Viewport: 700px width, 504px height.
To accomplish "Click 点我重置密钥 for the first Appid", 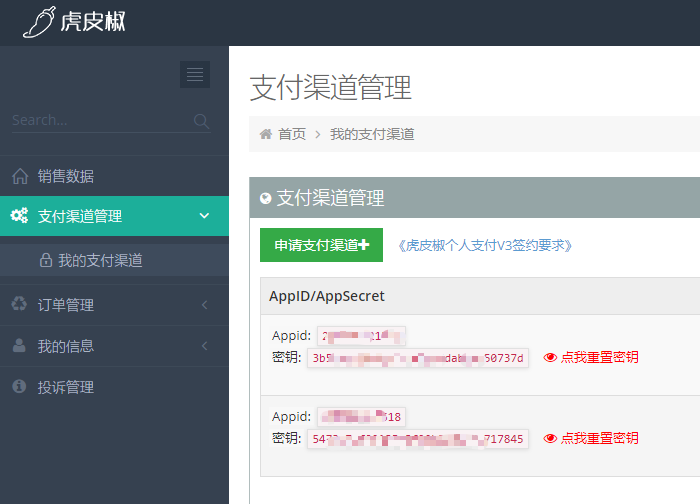I will click(600, 357).
